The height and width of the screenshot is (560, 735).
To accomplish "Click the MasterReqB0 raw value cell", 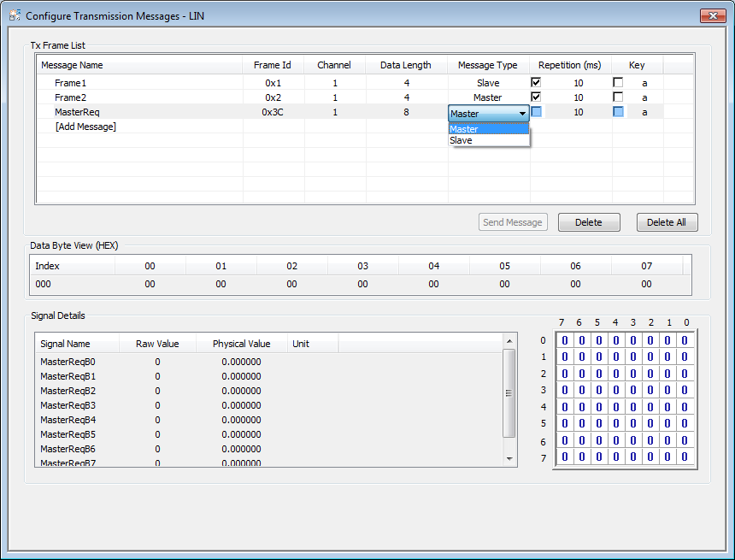I will pyautogui.click(x=157, y=362).
